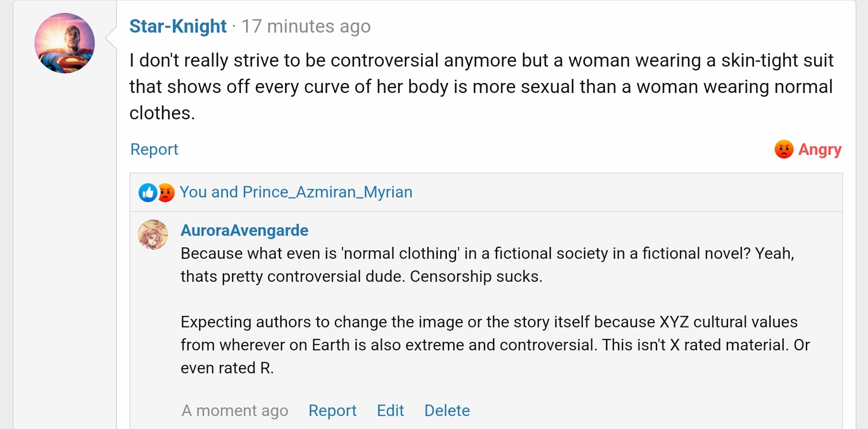Toggle the Angry reaction text label
The image size is (868, 429).
coord(820,150)
